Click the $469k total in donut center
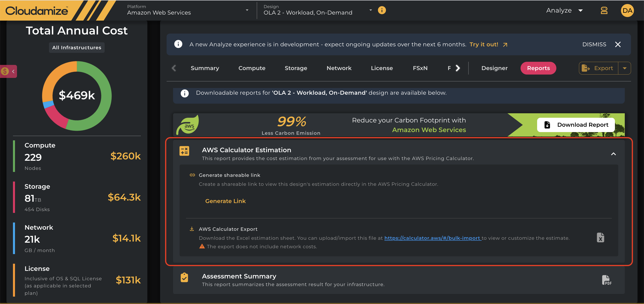Image resolution: width=644 pixels, height=304 pixels. click(77, 95)
